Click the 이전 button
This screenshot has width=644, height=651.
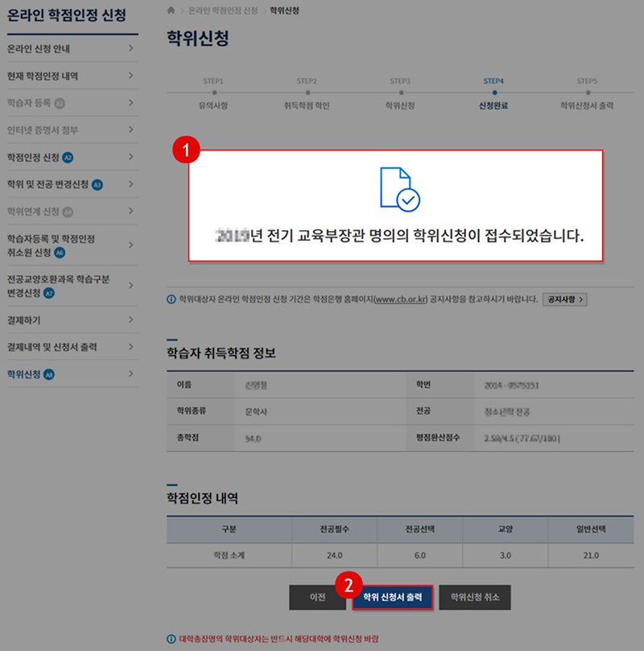[x=317, y=598]
